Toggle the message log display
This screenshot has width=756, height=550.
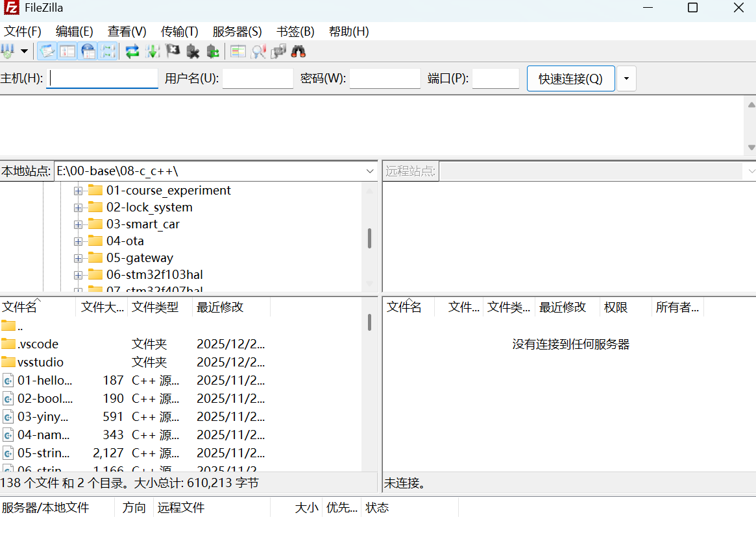[x=47, y=51]
